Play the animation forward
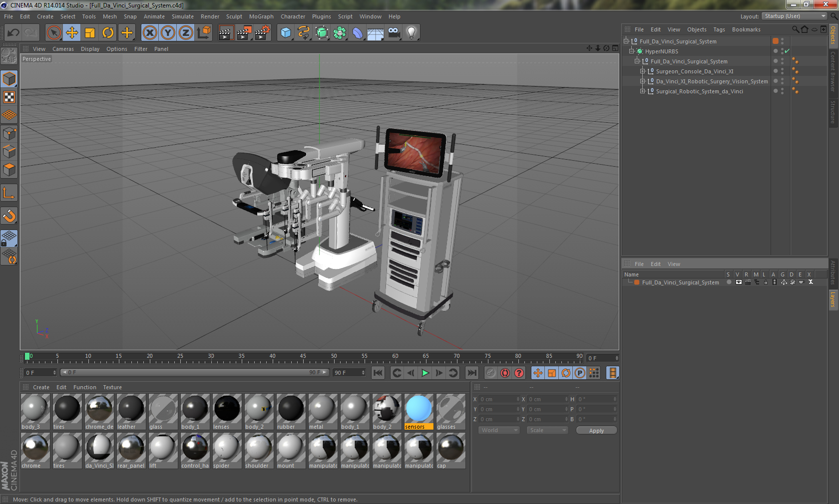This screenshot has height=504, width=839. click(425, 373)
